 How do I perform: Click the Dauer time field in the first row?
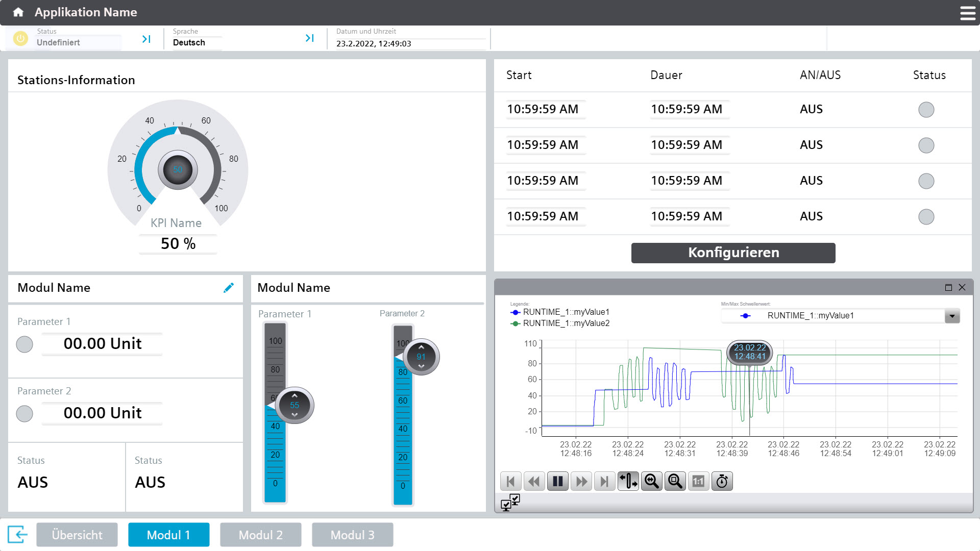tap(689, 109)
